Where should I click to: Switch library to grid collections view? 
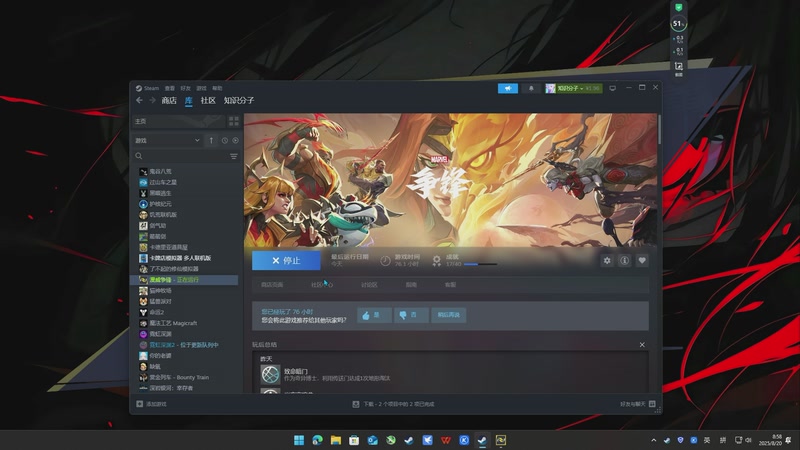(234, 121)
